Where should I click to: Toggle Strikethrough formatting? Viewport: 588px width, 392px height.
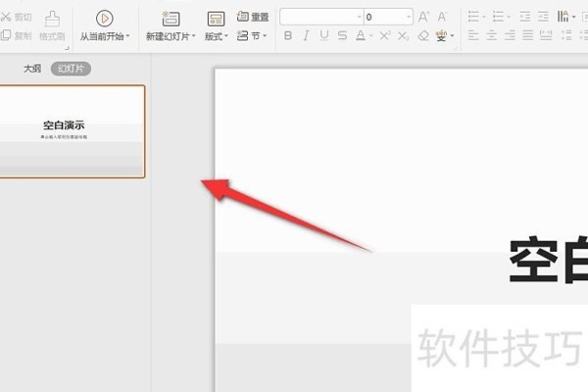click(x=342, y=35)
